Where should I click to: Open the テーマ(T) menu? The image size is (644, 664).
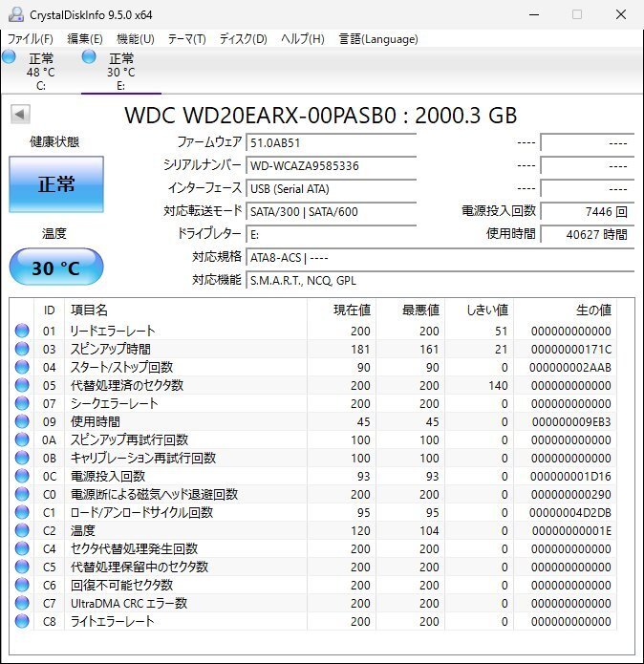[186, 39]
